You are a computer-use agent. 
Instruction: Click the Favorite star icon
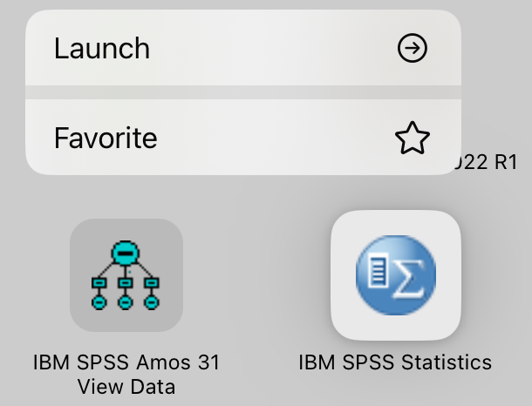[413, 139]
